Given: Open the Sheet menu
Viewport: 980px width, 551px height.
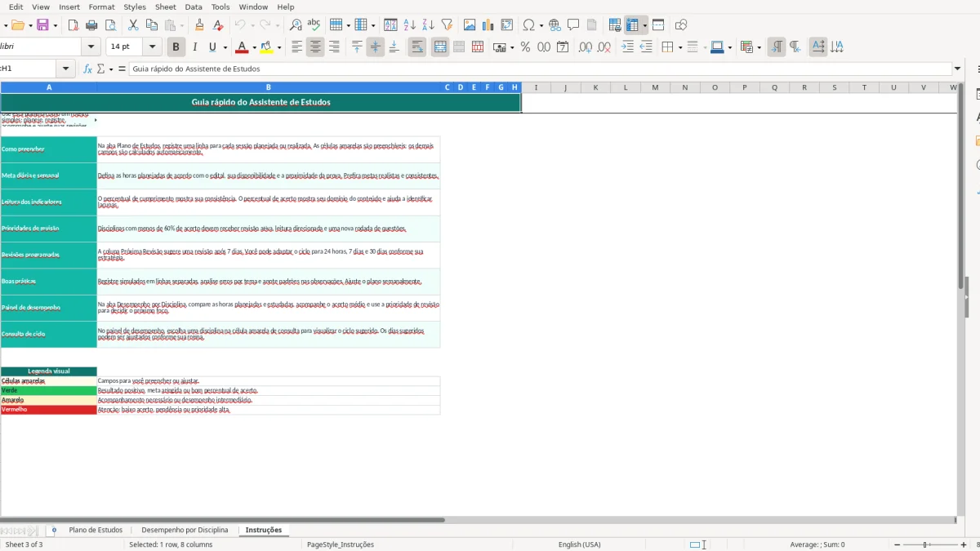Looking at the screenshot, I should point(166,7).
